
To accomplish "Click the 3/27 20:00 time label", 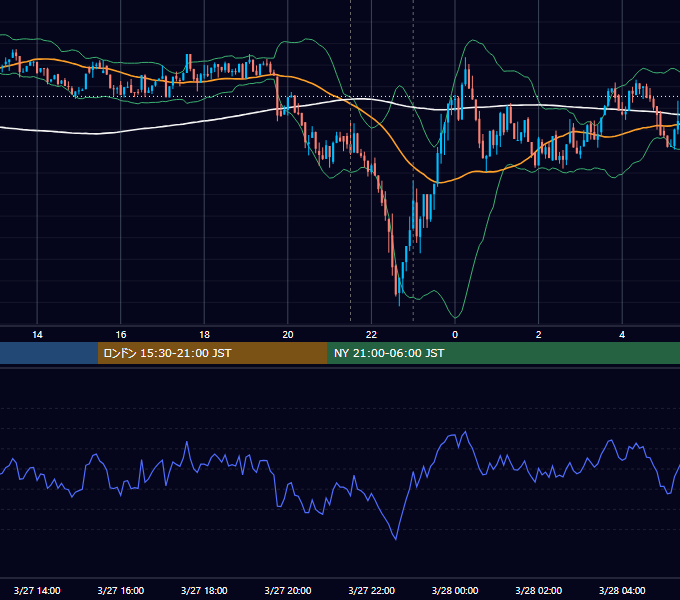I will coord(288,590).
